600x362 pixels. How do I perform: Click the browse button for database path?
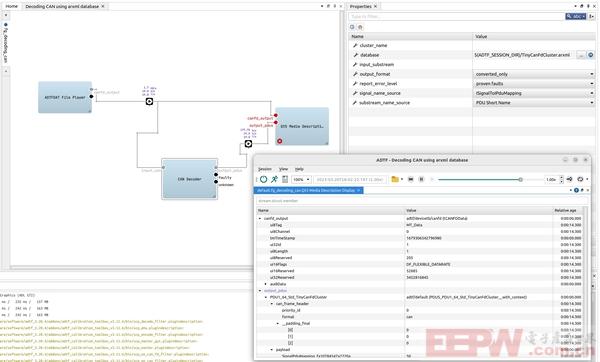(x=581, y=55)
